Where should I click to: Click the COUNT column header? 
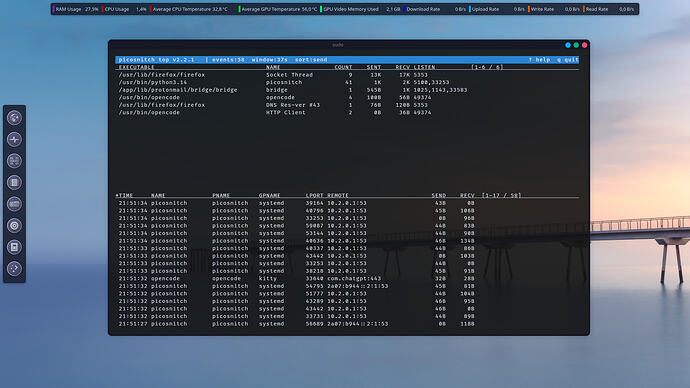[x=343, y=67]
